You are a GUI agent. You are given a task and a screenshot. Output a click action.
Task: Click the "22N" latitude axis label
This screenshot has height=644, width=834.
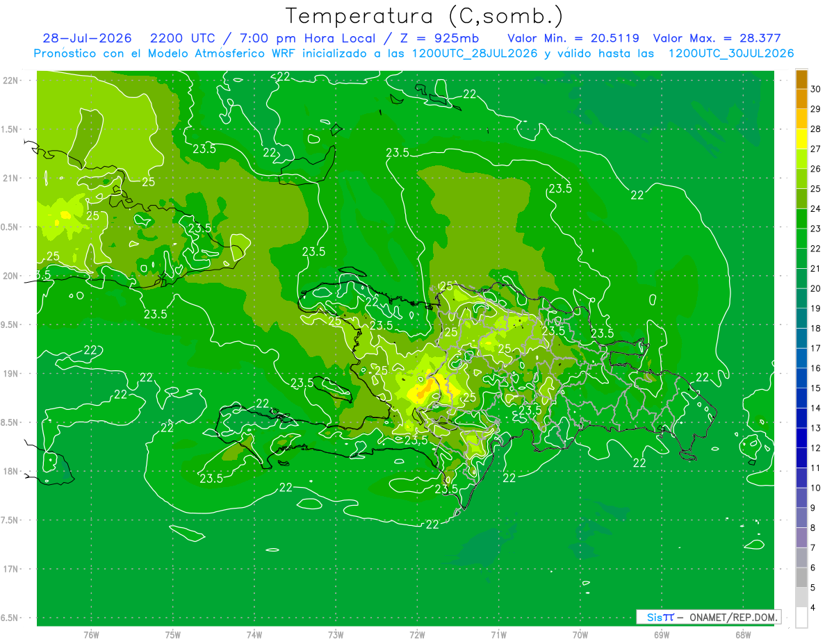coord(10,80)
